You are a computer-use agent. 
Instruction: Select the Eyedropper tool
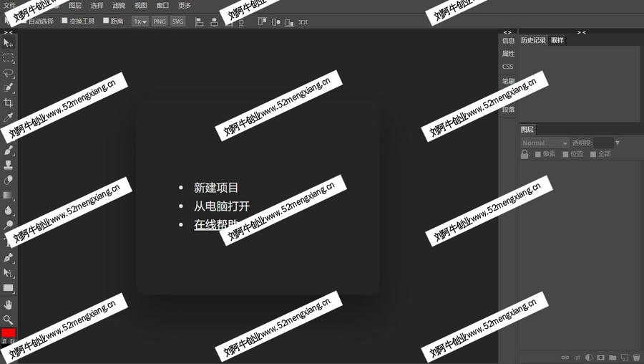8,118
